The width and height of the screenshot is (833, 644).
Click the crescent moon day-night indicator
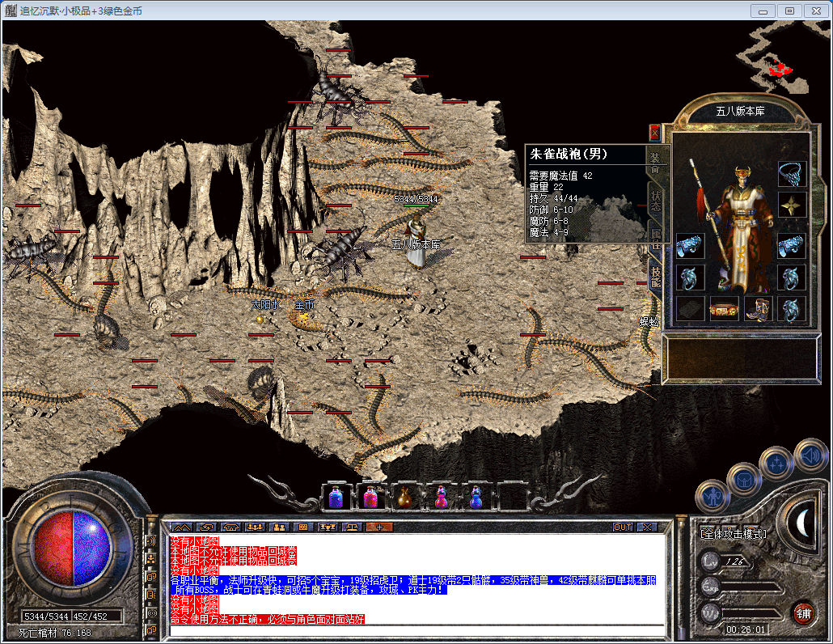tap(803, 523)
